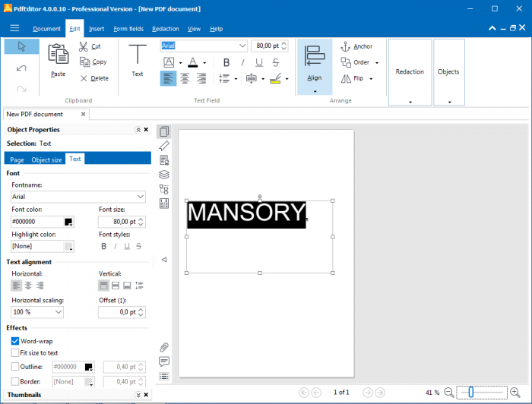This screenshot has height=404, width=532.
Task: Open the Fontname dropdown in properties
Action: [140, 197]
